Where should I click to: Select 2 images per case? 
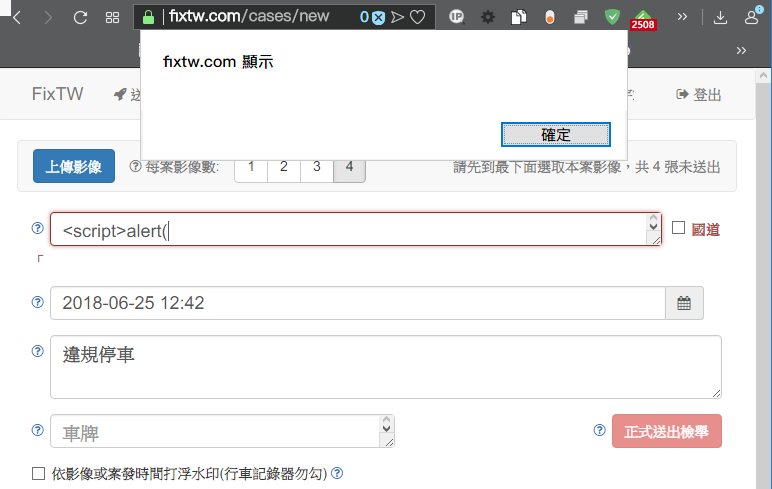click(284, 167)
